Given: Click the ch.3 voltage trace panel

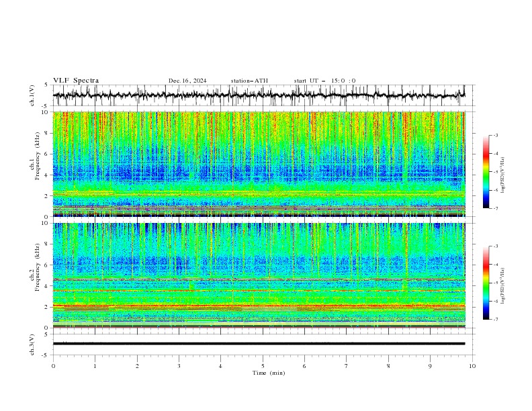Looking at the screenshot, I should 263,345.
